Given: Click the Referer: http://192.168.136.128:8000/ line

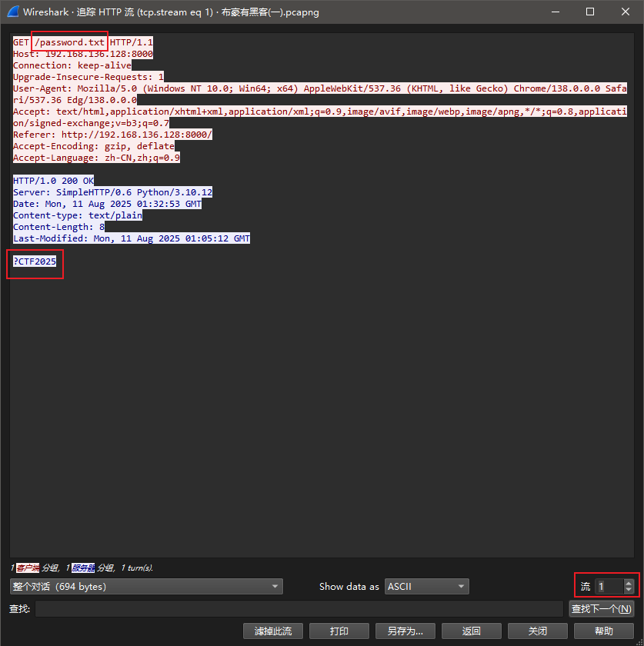Looking at the screenshot, I should click(112, 135).
